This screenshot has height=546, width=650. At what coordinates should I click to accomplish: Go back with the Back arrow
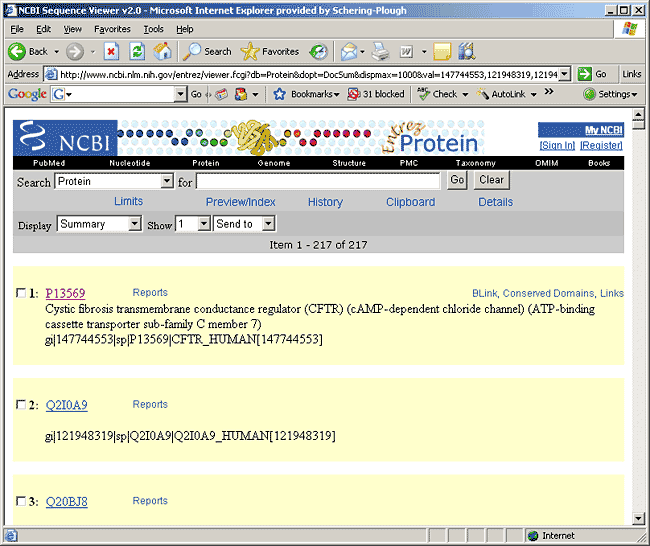click(27, 52)
